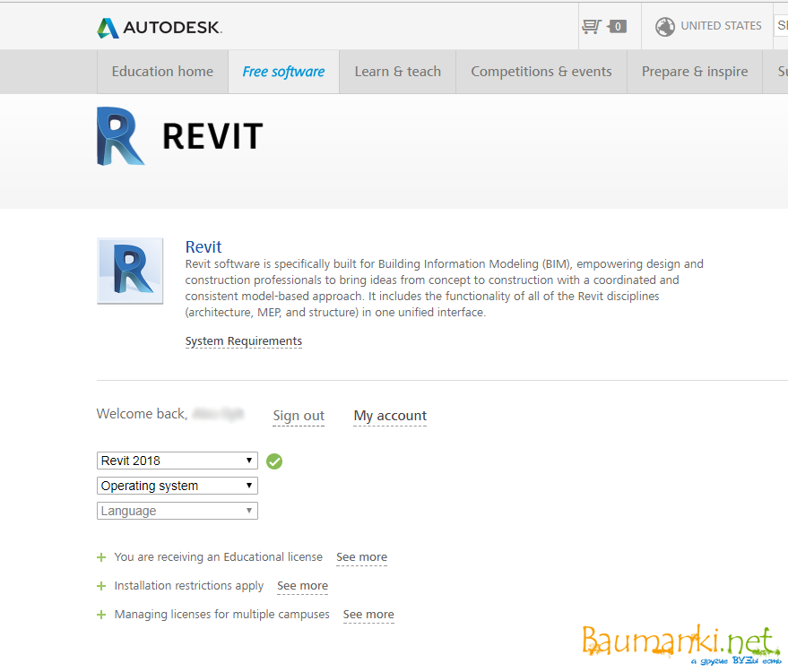Click the cart item count badge
This screenshot has width=788, height=672.
pos(617,26)
